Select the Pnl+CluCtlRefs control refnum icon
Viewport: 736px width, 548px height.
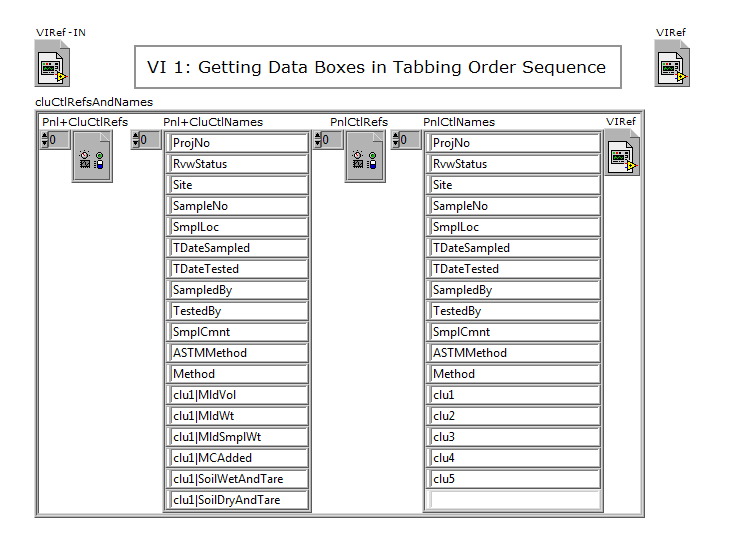point(92,156)
